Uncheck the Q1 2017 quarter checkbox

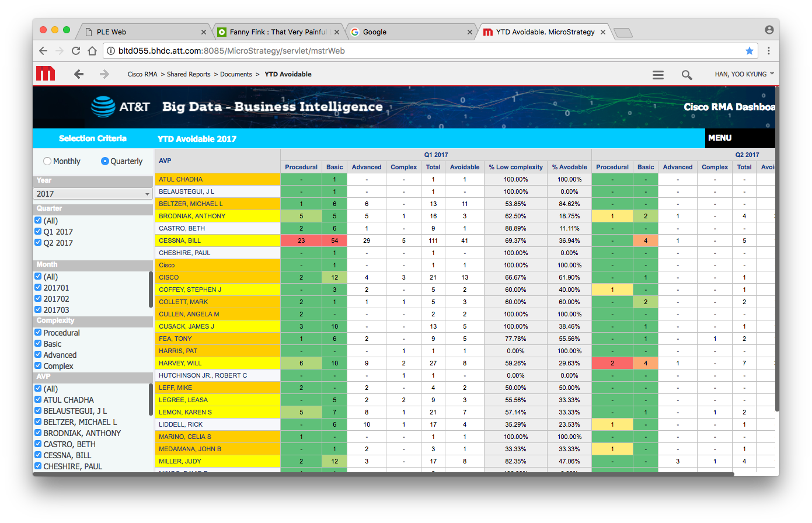[38, 232]
